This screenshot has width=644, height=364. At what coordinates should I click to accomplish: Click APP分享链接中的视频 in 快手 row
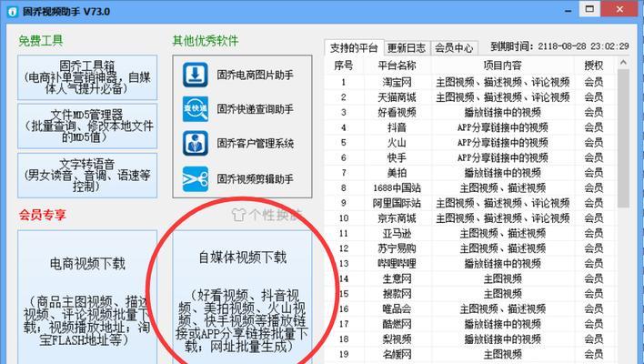(x=502, y=157)
